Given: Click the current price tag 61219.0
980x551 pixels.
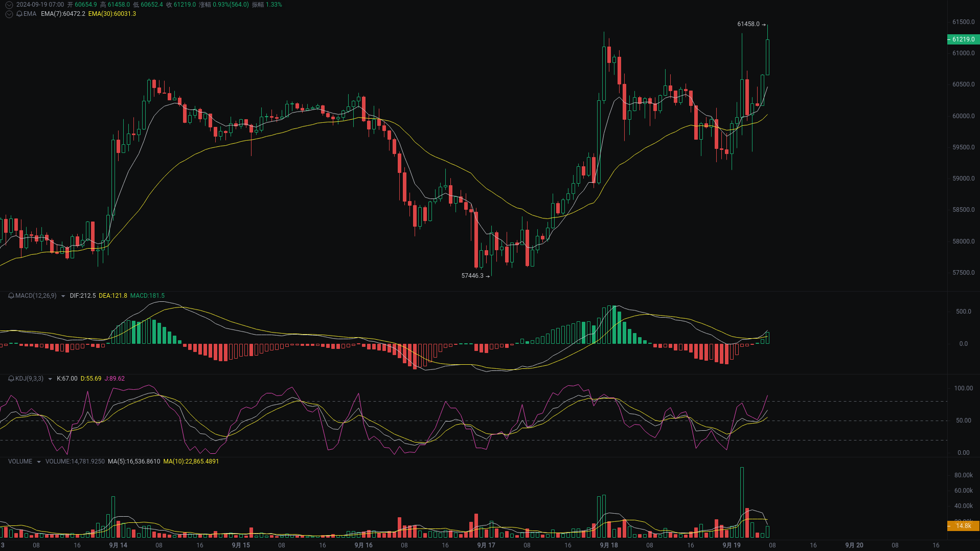Looking at the screenshot, I should tap(963, 39).
